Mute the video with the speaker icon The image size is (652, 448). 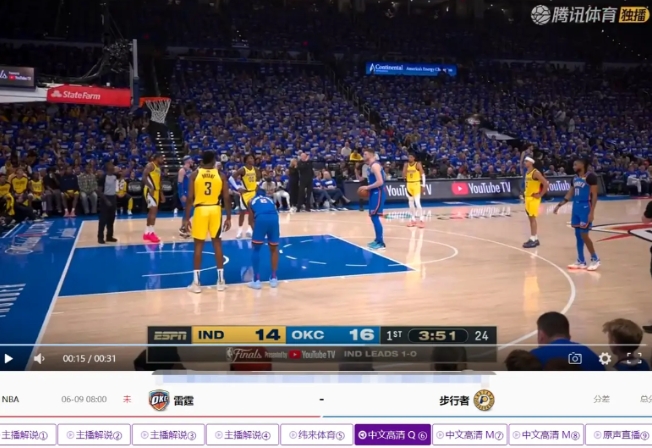[39, 359]
